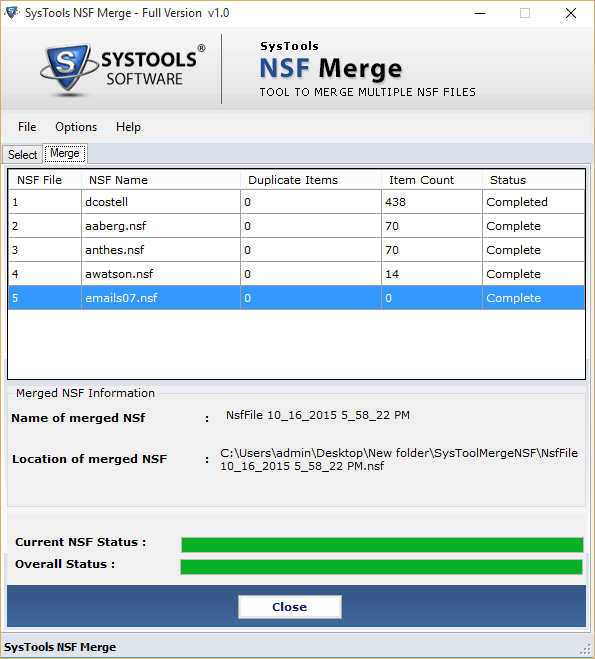Open the Help menu
This screenshot has width=595, height=659.
tap(128, 127)
